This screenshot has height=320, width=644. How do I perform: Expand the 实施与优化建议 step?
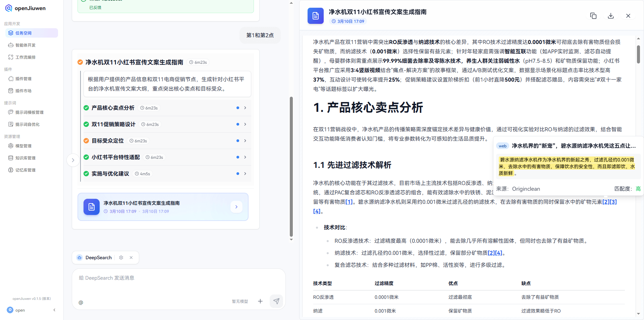pyautogui.click(x=245, y=174)
